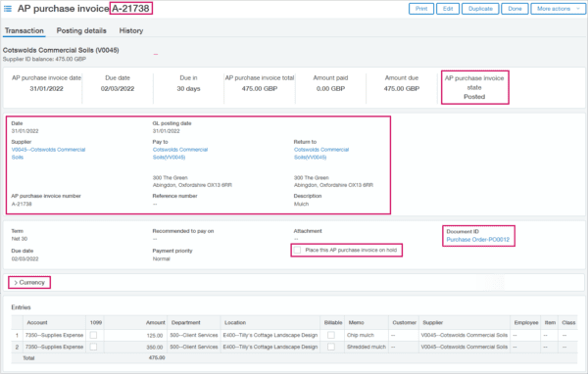This screenshot has height=374, width=588.
Task: Toggle the Billable checkbox for the Shredded mulch row
Action: click(x=331, y=347)
